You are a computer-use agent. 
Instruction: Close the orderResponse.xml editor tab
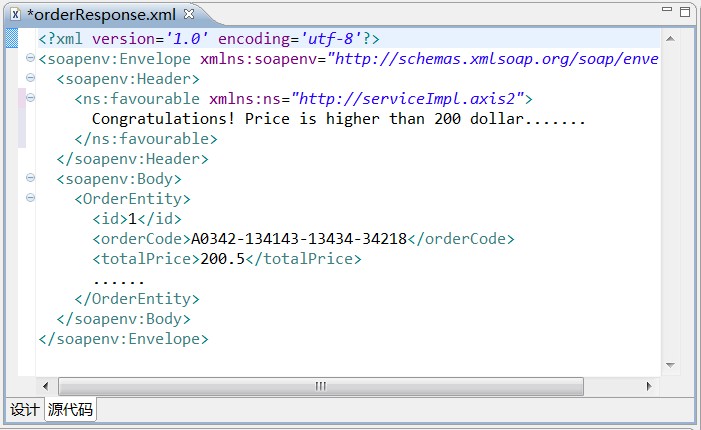[x=189, y=14]
